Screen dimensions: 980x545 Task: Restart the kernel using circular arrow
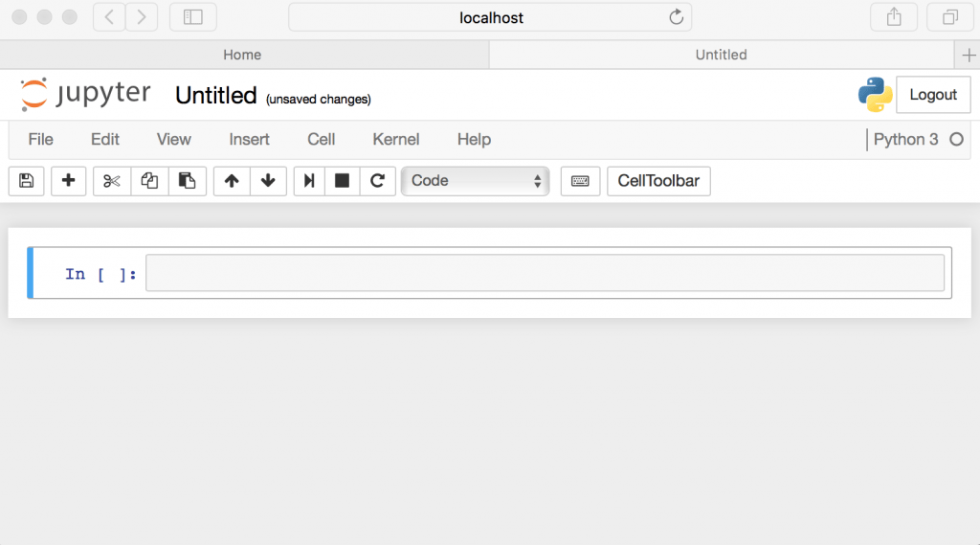[x=377, y=181]
